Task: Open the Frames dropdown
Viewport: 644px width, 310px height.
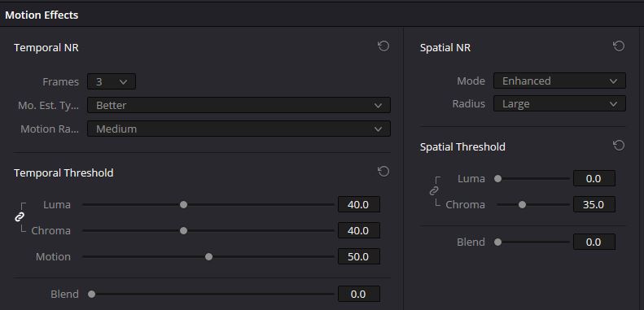Action: (112, 81)
